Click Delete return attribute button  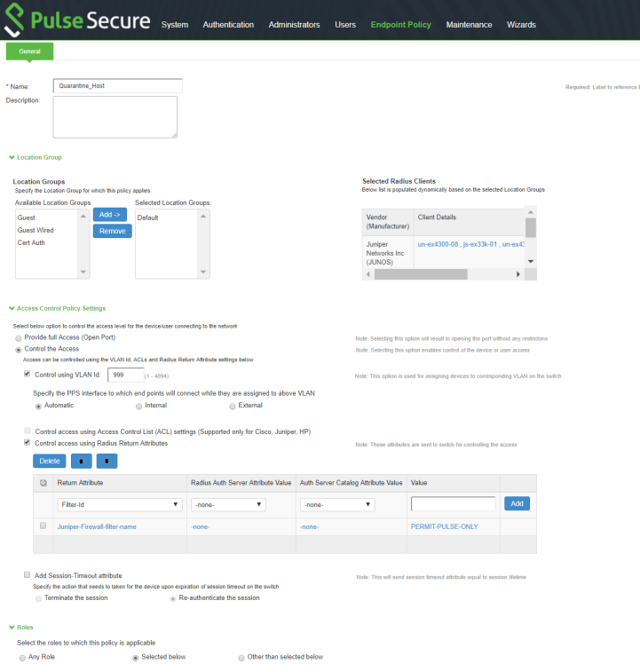click(50, 461)
